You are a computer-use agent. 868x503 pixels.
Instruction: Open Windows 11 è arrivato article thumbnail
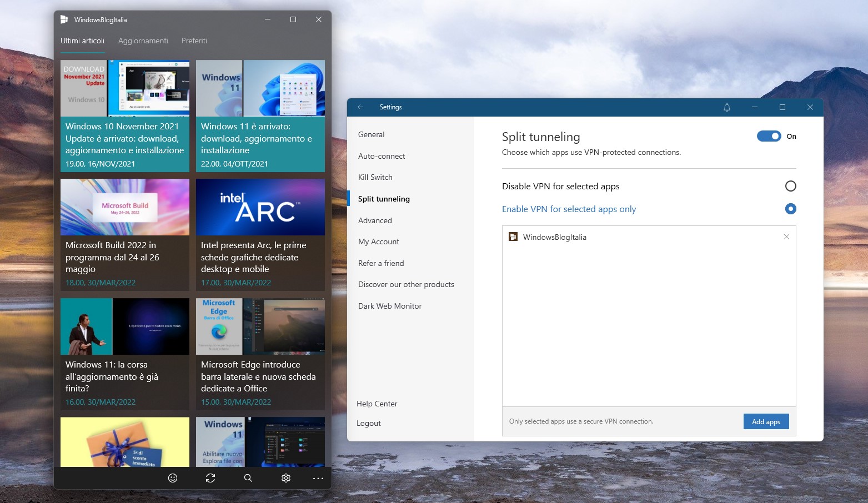pyautogui.click(x=260, y=88)
